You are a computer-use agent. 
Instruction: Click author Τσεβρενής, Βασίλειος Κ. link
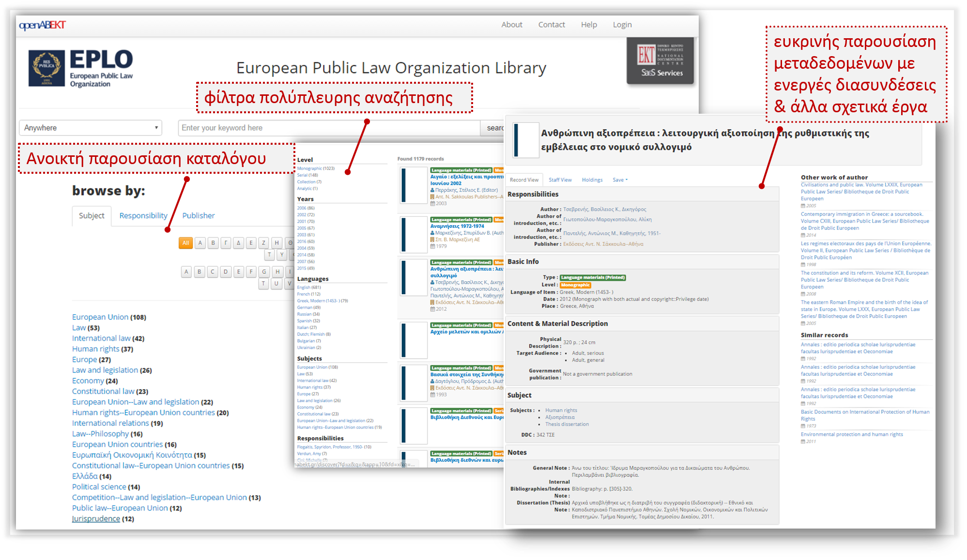click(x=604, y=210)
